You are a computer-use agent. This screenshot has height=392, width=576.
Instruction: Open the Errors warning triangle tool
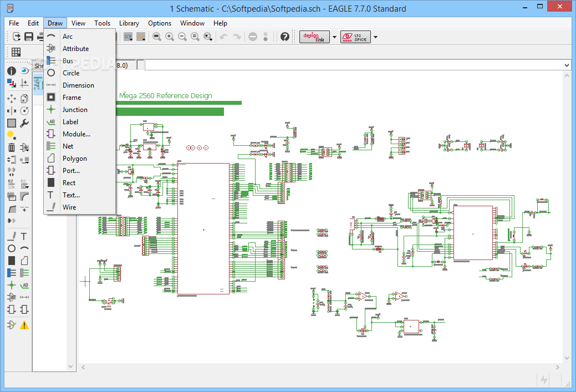pyautogui.click(x=24, y=325)
